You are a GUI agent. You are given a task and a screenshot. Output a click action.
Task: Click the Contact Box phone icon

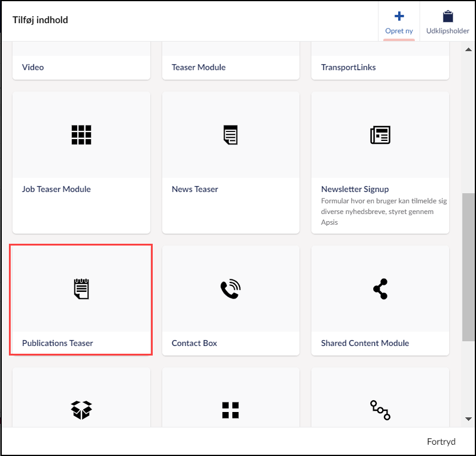[x=231, y=289]
